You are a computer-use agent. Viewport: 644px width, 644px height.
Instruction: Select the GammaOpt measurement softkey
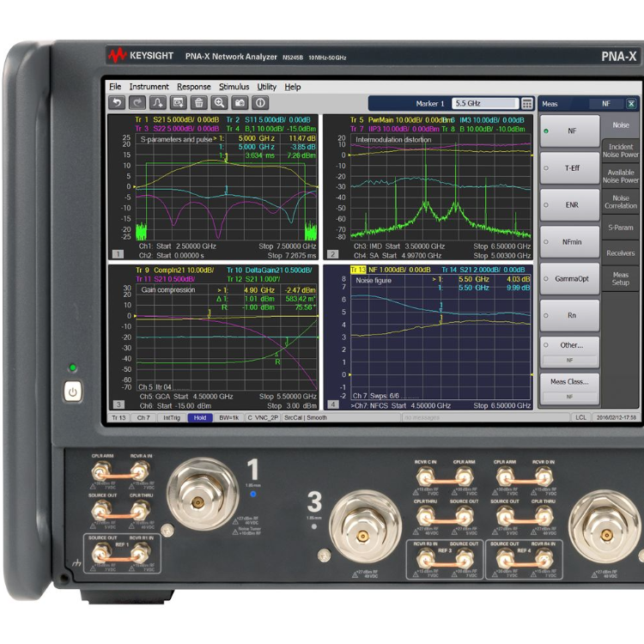569,279
